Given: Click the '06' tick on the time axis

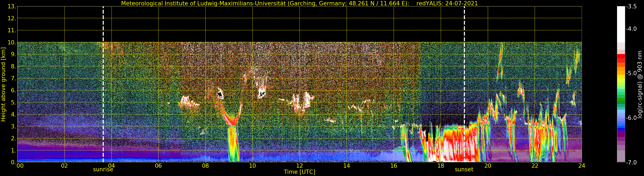Looking at the screenshot, I should click(x=159, y=166).
